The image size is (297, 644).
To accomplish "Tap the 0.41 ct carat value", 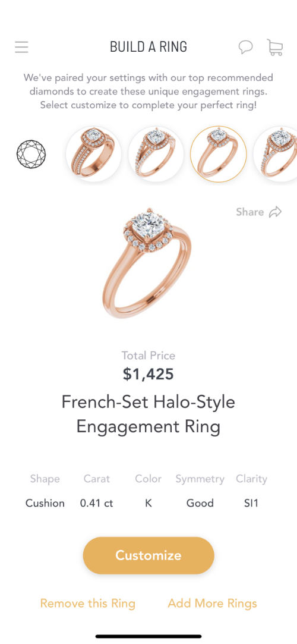I will [x=97, y=503].
